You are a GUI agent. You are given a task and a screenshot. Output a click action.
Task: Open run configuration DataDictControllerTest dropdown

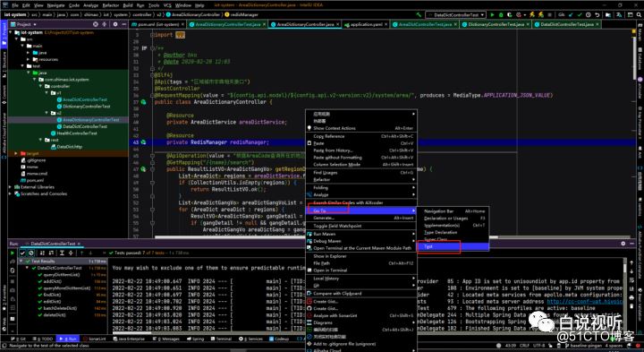(x=455, y=15)
